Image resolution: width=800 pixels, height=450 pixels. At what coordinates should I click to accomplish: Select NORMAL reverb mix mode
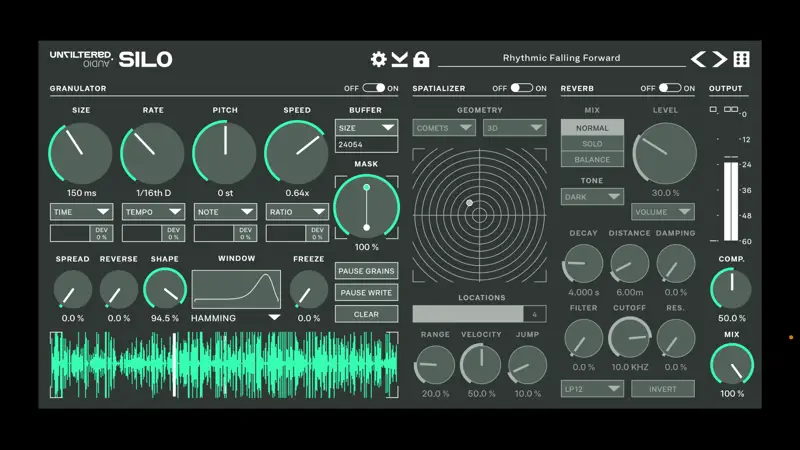pyautogui.click(x=592, y=128)
